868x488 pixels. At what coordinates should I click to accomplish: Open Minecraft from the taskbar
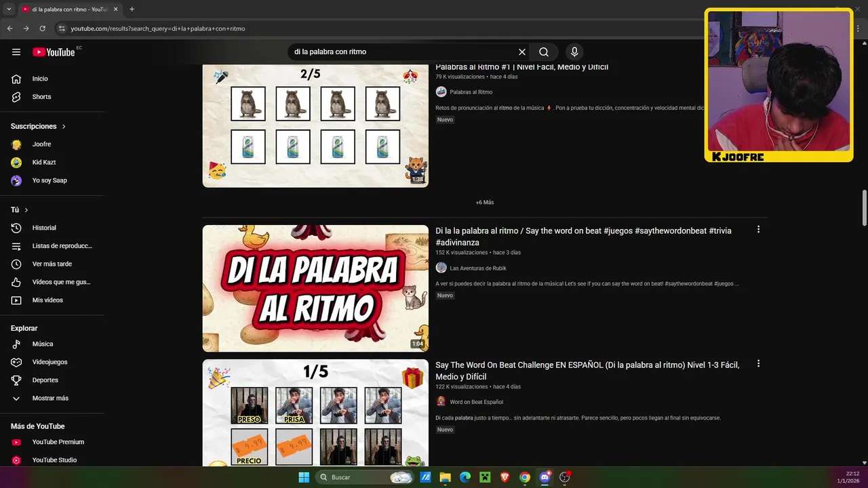485,477
